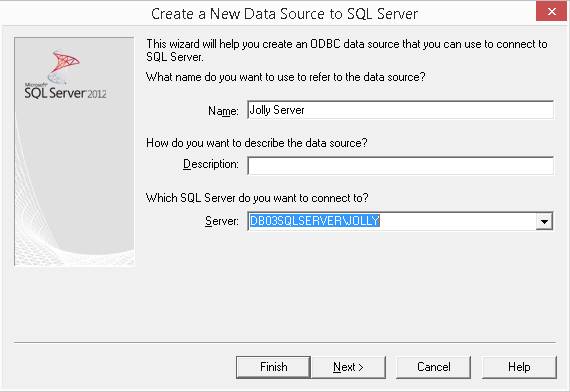570x392 pixels.
Task: Click the dialog title 'Create a New Data Source to SQL Server'
Action: pos(284,14)
